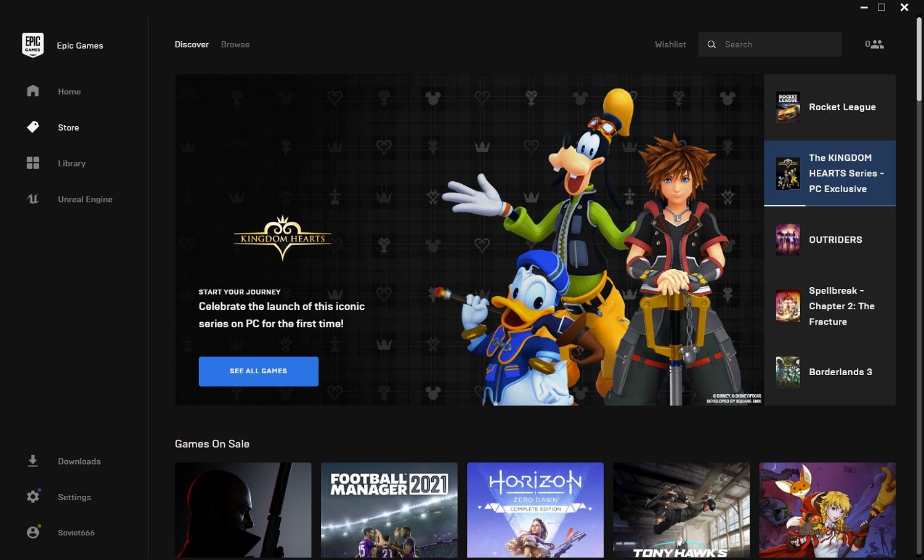
Task: Switch to the Discover tab
Action: pos(192,44)
